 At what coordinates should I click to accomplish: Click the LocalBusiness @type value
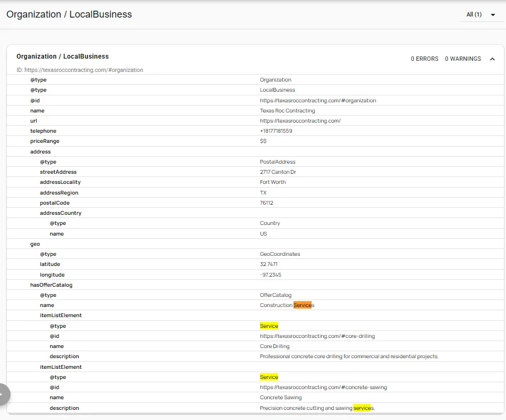[278, 90]
